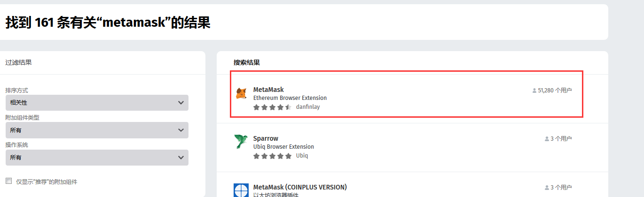Click the user icon beside 51,280 个用户
The image size is (644, 197).
point(534,91)
